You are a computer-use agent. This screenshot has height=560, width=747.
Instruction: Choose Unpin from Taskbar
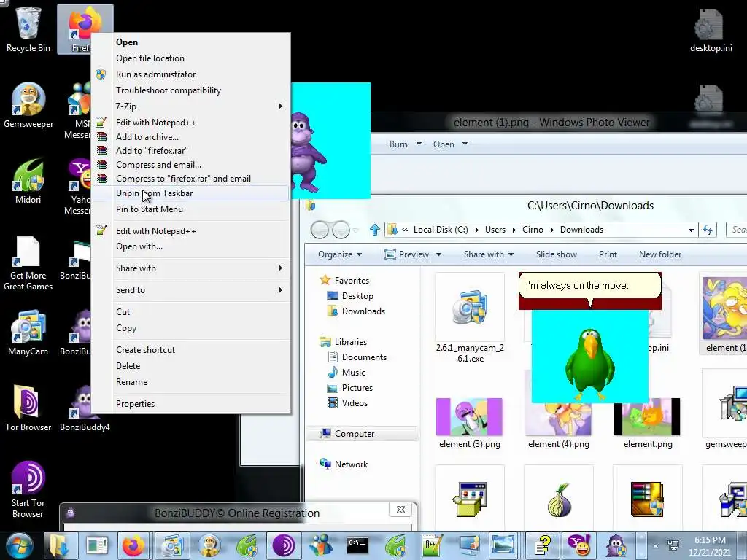click(x=190, y=192)
